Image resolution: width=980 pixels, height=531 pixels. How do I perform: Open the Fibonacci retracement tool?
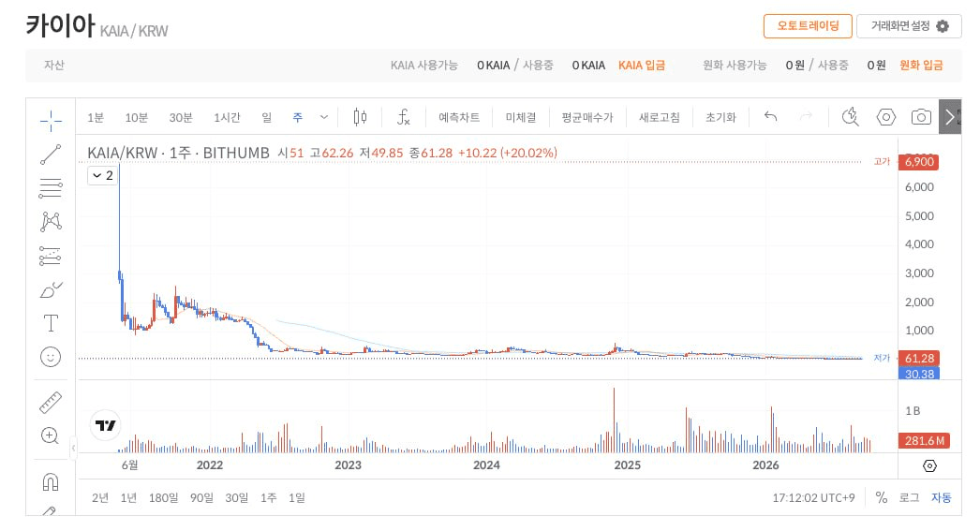[51, 188]
